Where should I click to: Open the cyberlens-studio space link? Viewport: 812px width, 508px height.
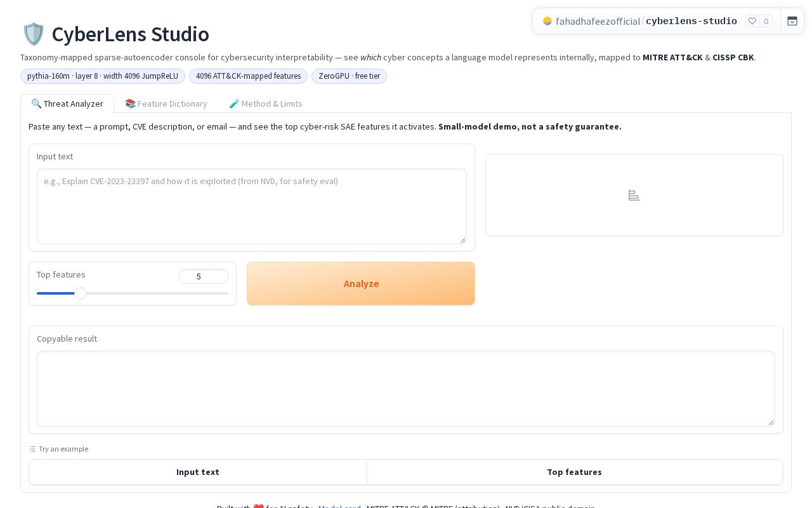[x=691, y=21]
